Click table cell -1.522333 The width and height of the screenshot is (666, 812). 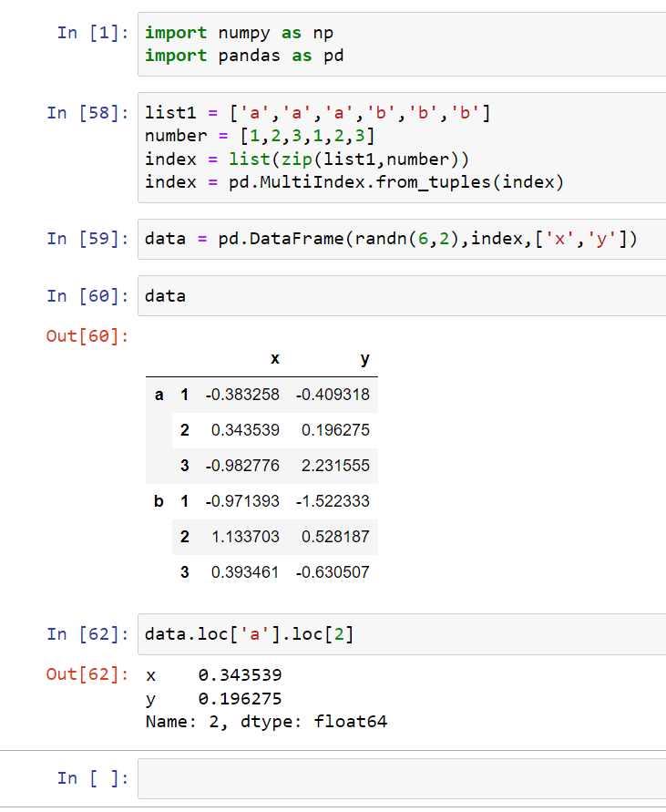point(333,501)
